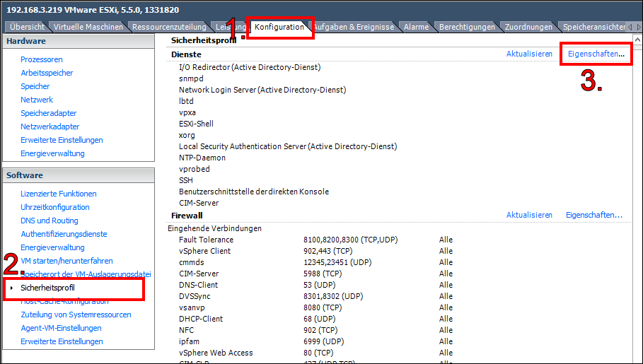Go to the Alarme tab
Screen dimensions: 643x364
point(416,28)
